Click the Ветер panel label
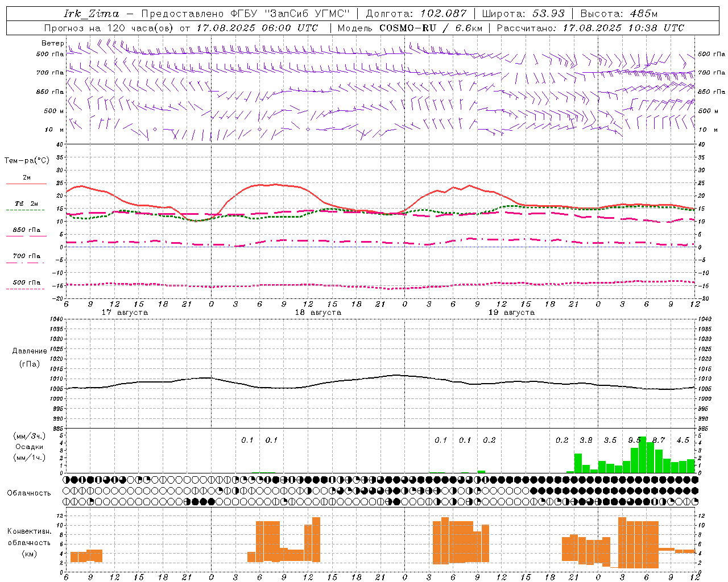Viewport: 728px width, 582px height. 53,43
